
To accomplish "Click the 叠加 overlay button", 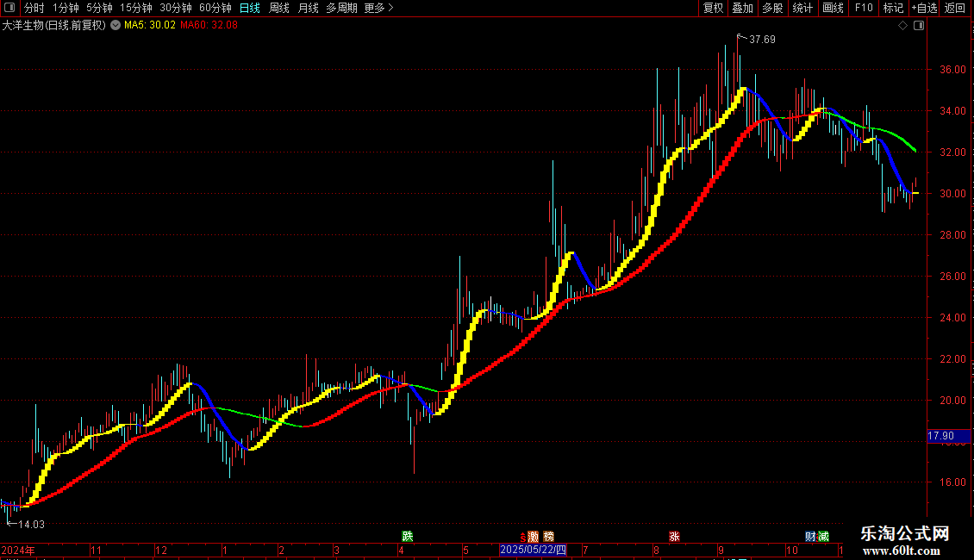I will 742,8.
